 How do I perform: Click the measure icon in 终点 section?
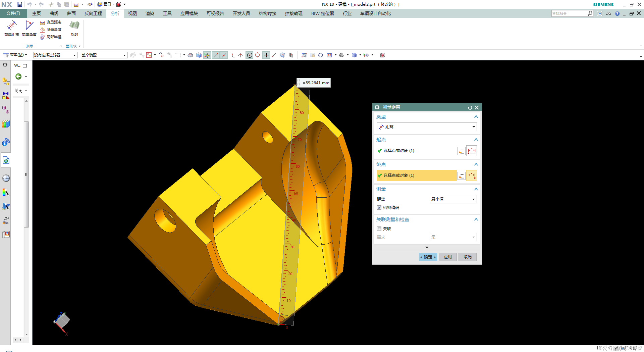472,175
